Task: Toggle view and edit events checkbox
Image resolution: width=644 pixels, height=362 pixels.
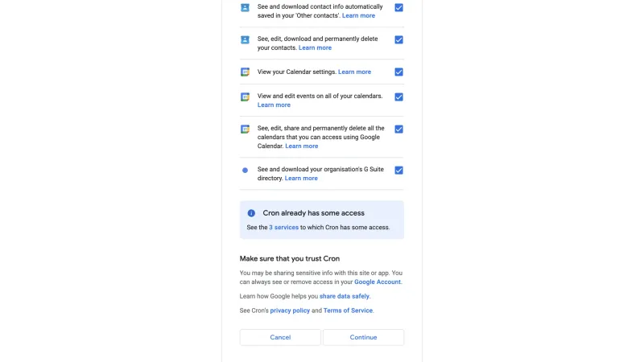Action: click(398, 97)
